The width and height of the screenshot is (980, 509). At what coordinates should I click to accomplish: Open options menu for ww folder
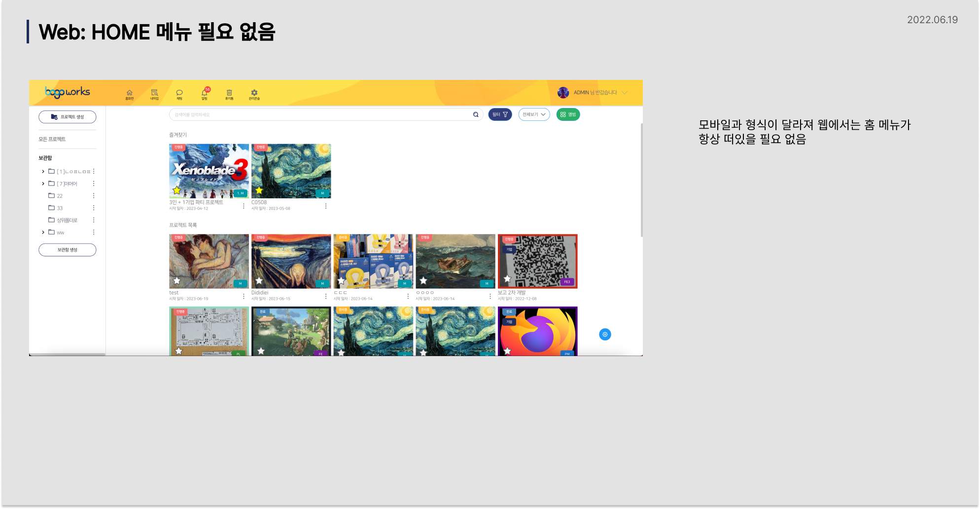94,232
